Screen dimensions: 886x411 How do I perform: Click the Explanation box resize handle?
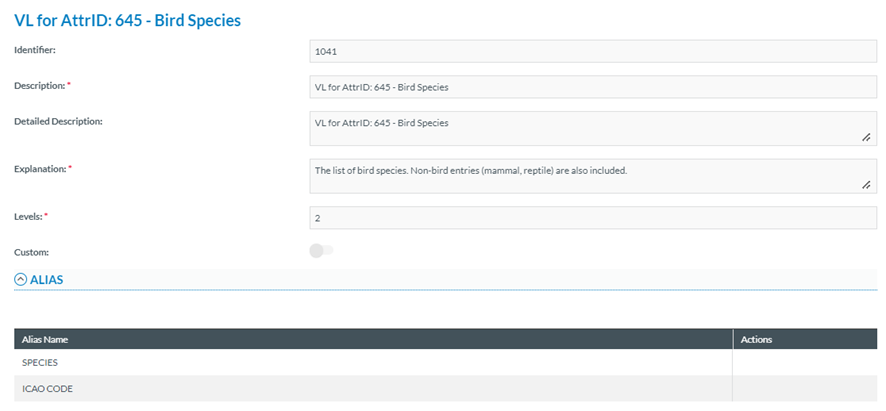click(x=866, y=185)
